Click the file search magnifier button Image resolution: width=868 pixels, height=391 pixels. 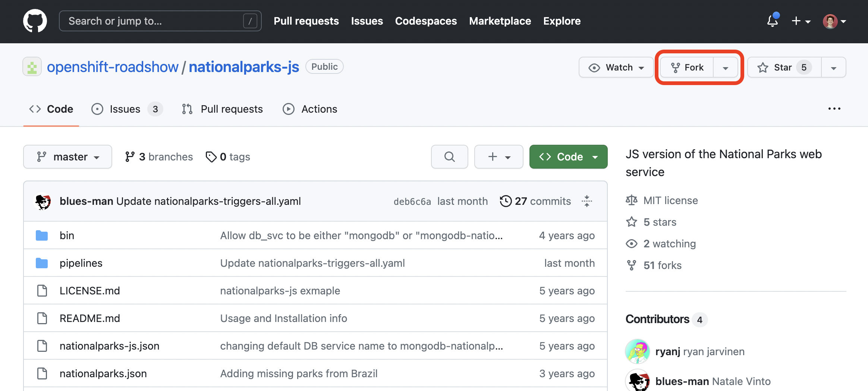pos(450,157)
